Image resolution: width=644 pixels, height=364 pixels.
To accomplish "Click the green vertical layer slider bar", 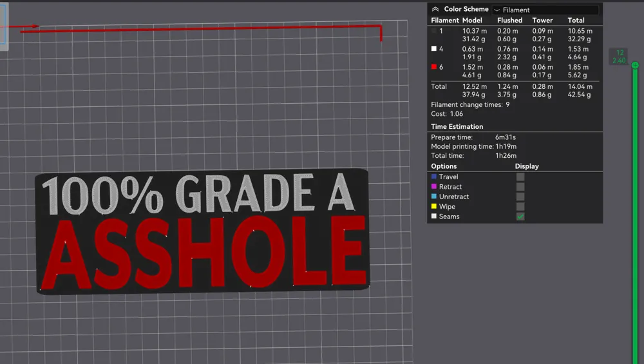I will pos(635,216).
